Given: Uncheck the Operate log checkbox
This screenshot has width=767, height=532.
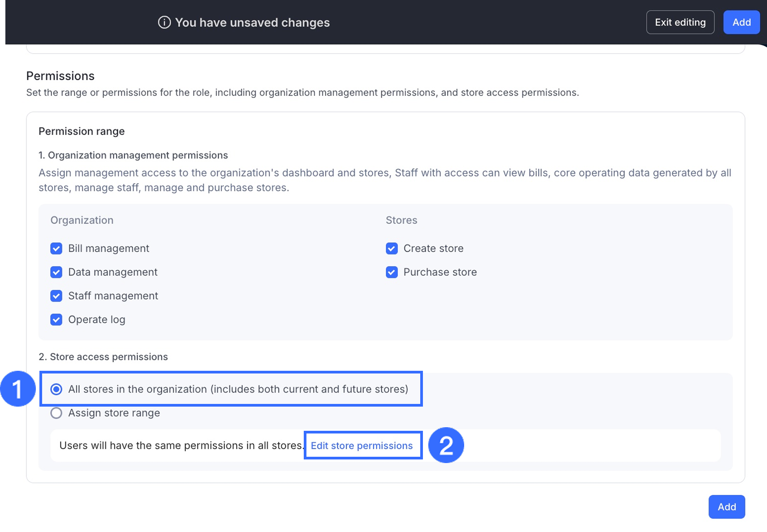Looking at the screenshot, I should coord(56,320).
